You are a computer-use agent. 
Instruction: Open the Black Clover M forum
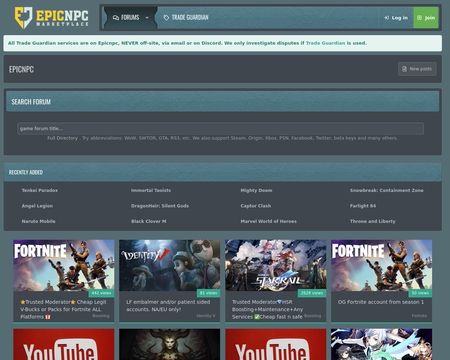(x=148, y=221)
